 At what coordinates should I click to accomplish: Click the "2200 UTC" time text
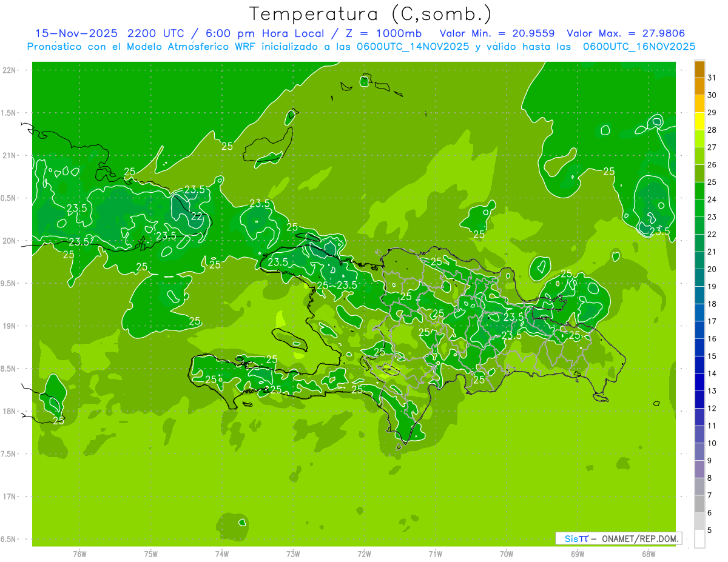pos(155,33)
